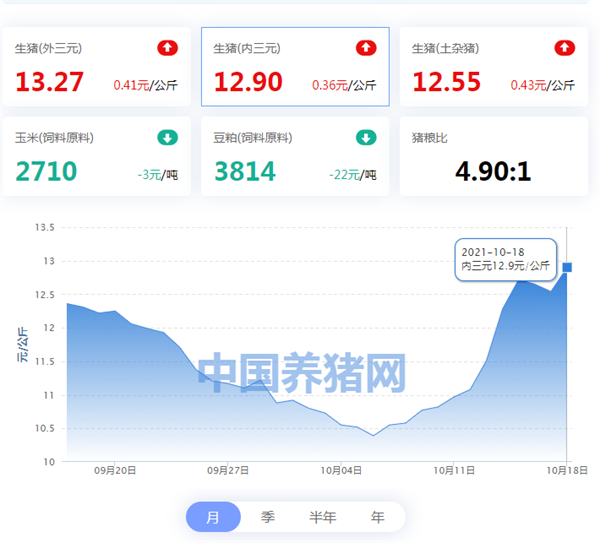This screenshot has height=543, width=600.
Task: Click change value -3元/吨
Action: pyautogui.click(x=158, y=175)
